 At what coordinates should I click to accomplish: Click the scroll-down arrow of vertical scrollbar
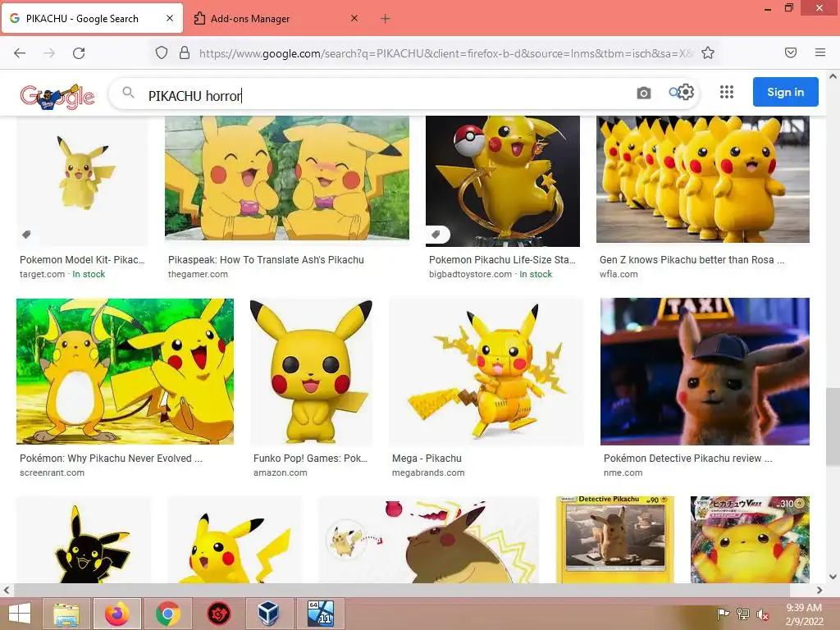tap(833, 577)
